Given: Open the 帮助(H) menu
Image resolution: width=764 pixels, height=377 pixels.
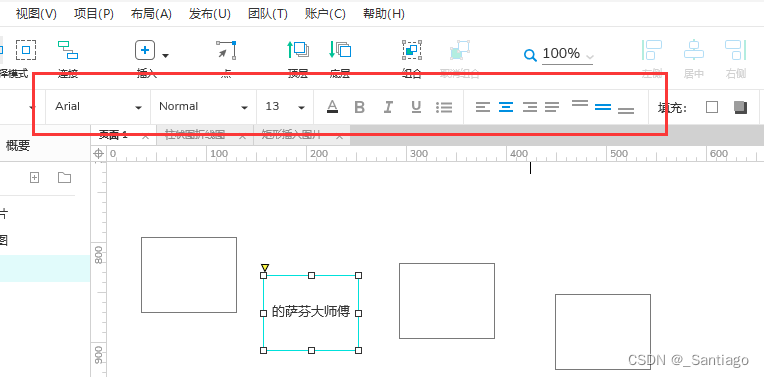Looking at the screenshot, I should [384, 14].
